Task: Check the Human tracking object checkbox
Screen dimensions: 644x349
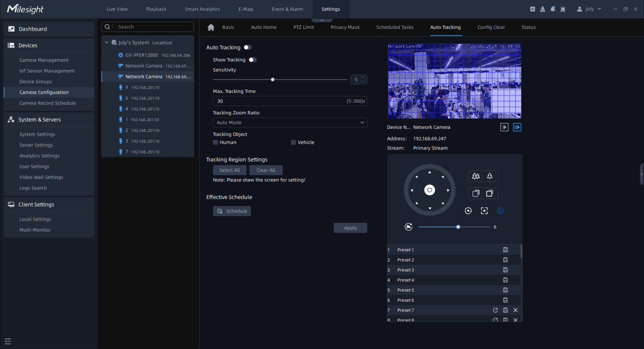Action: tap(216, 142)
